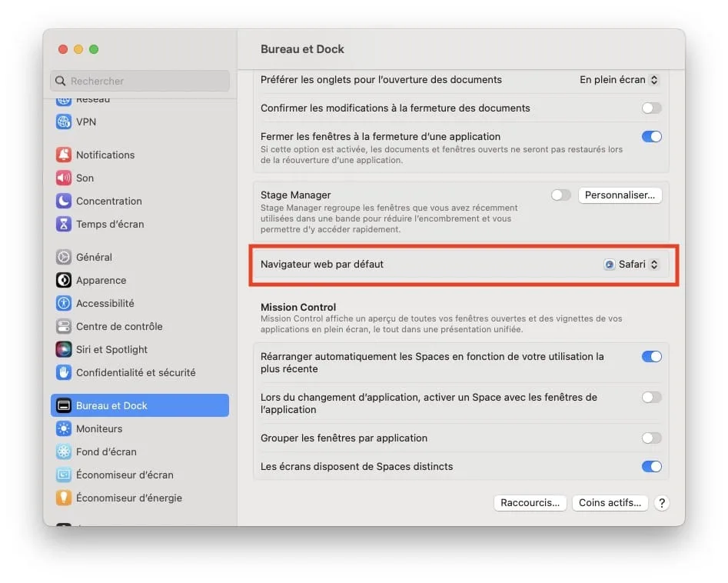Image resolution: width=728 pixels, height=583 pixels.
Task: Click the Siri et Spotlight icon
Action: [x=64, y=349]
